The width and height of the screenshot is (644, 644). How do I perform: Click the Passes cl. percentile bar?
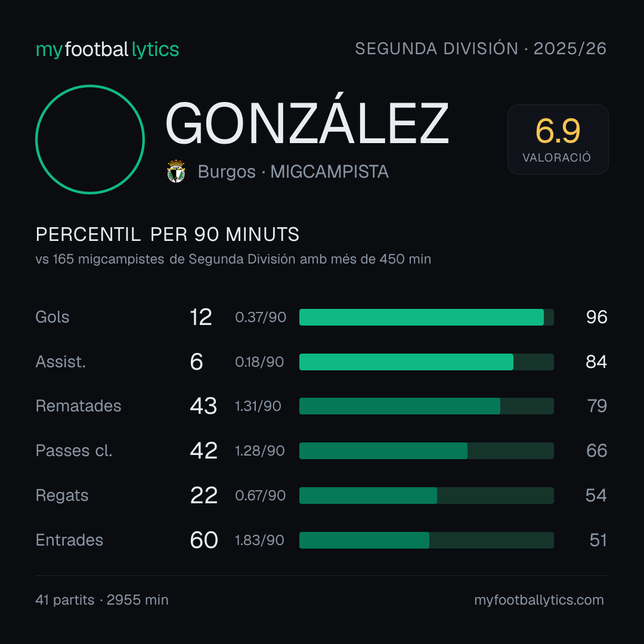click(x=426, y=451)
